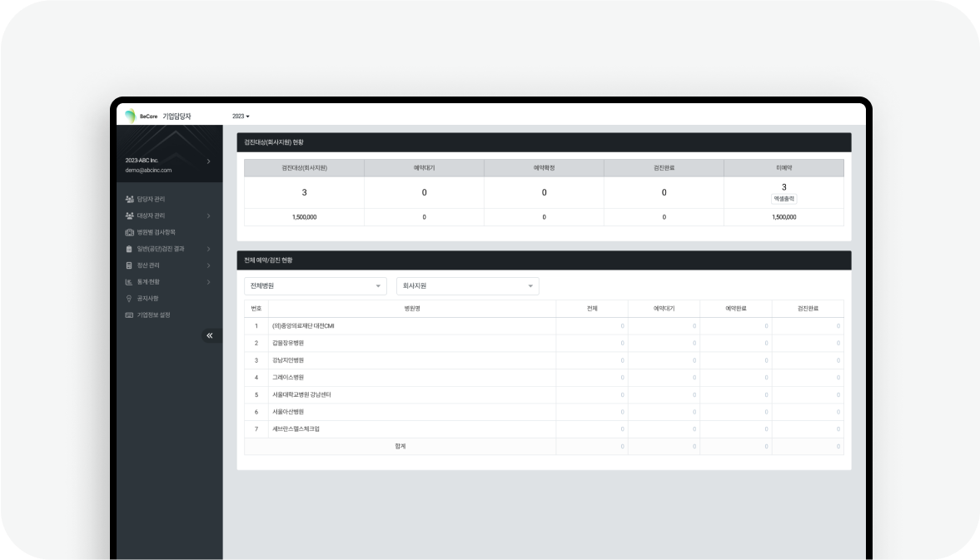Expand the 정산 관리 submenu chevron

pyautogui.click(x=209, y=265)
